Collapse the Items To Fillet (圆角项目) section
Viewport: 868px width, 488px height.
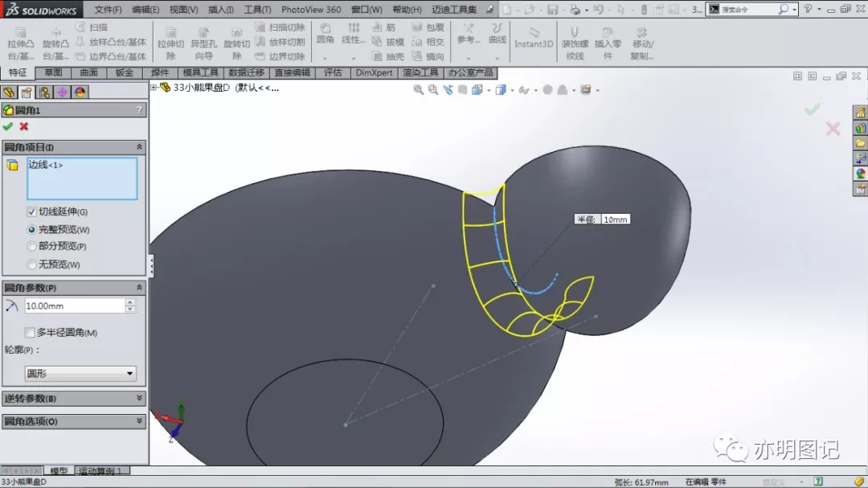[139, 147]
